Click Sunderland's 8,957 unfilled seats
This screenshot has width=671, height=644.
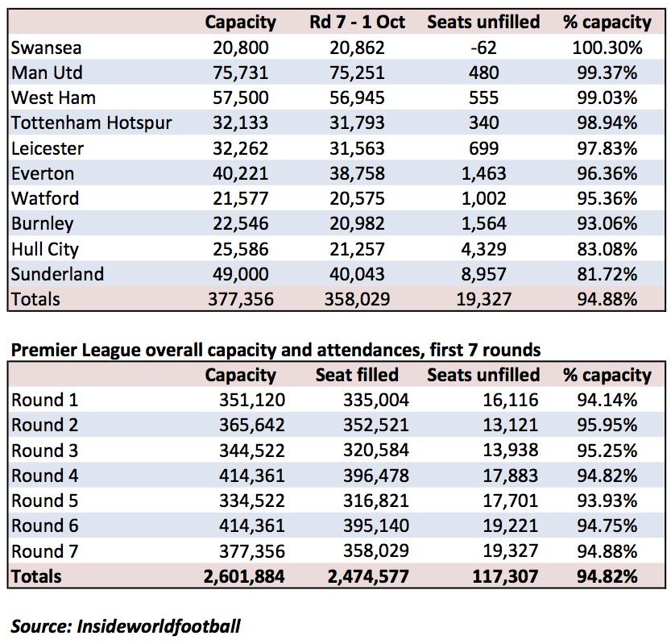click(x=483, y=275)
